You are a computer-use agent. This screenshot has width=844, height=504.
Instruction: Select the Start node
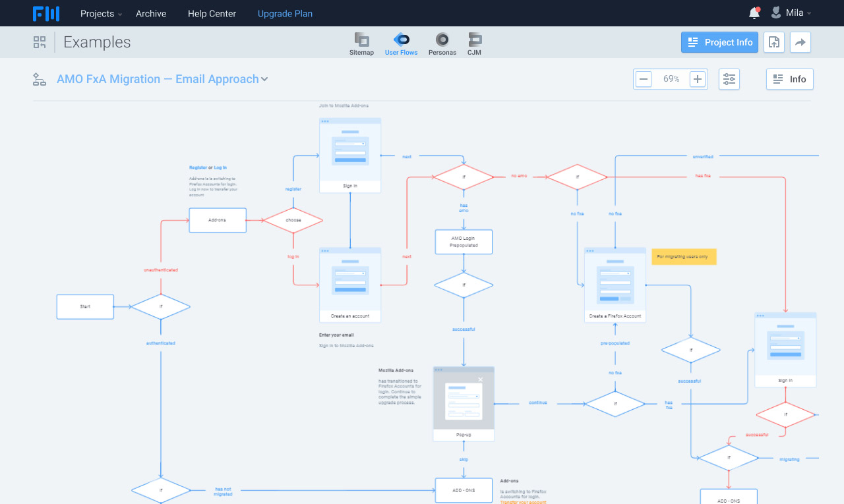(x=85, y=306)
